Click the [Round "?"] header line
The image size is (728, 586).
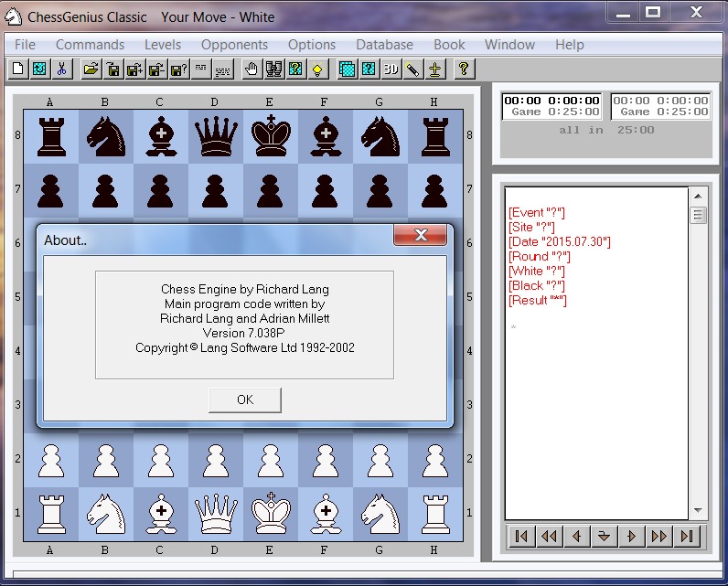[540, 257]
